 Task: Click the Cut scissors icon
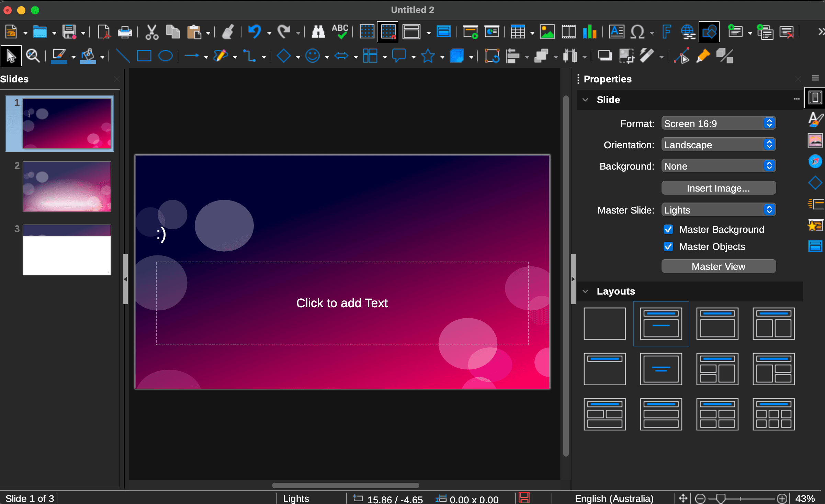tap(151, 32)
